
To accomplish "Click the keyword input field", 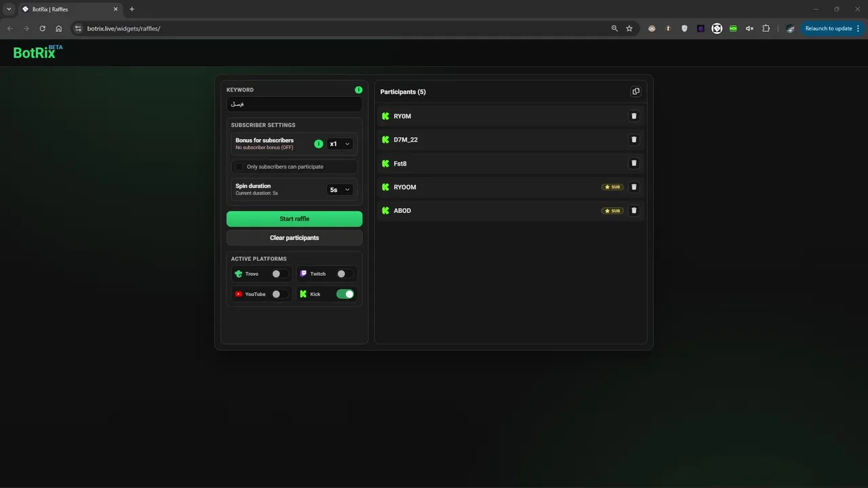I will (294, 104).
